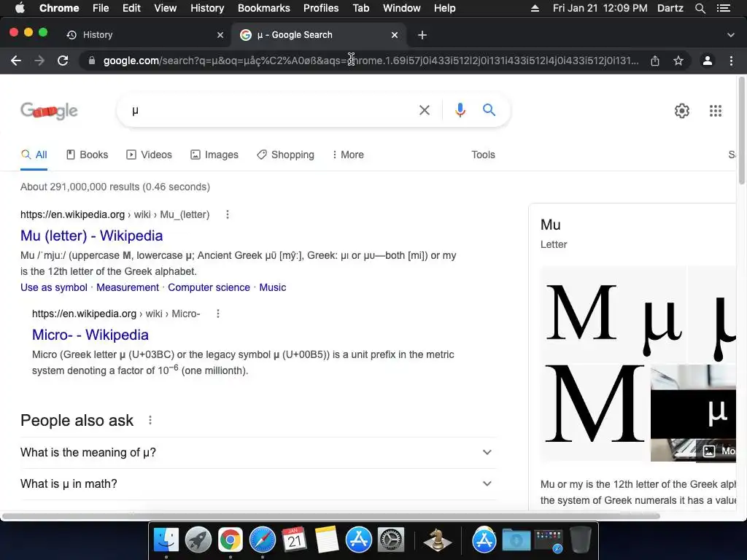Open the Chess app from the Dock
Image resolution: width=747 pixels, height=560 pixels.
pyautogui.click(x=438, y=540)
